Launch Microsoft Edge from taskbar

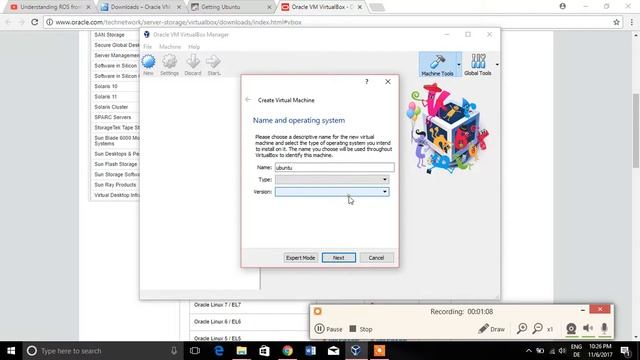coord(219,351)
